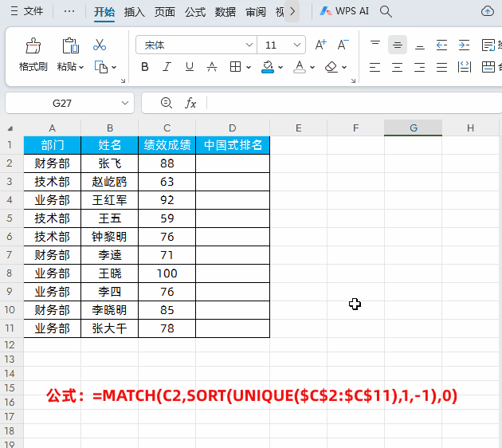Expand the fill color dropdown arrow
The height and width of the screenshot is (448, 502).
(280, 68)
